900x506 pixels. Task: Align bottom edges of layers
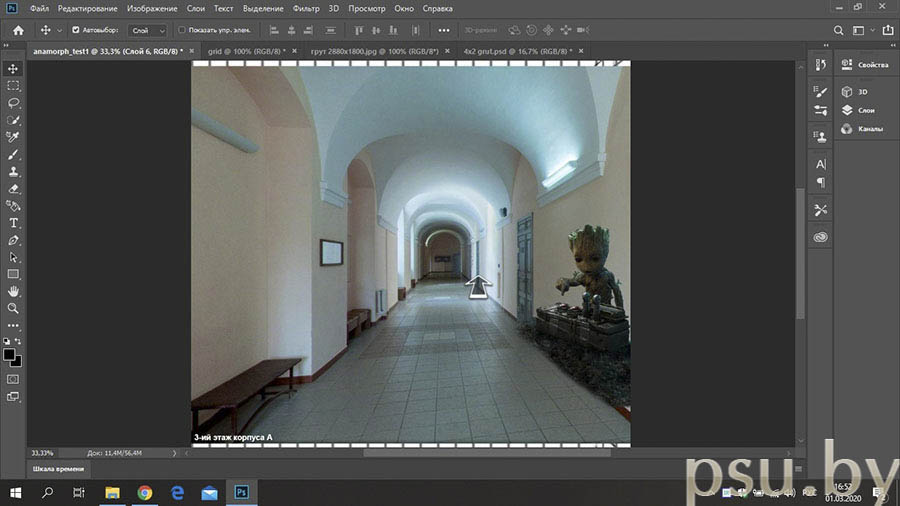(393, 30)
